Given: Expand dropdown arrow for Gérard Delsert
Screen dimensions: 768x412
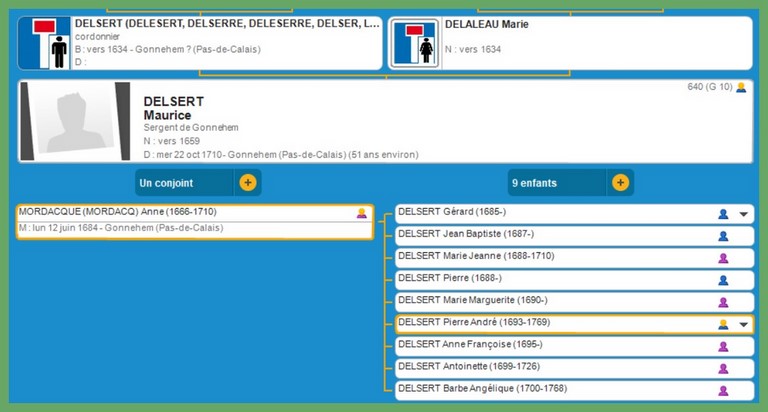Looking at the screenshot, I should (743, 214).
